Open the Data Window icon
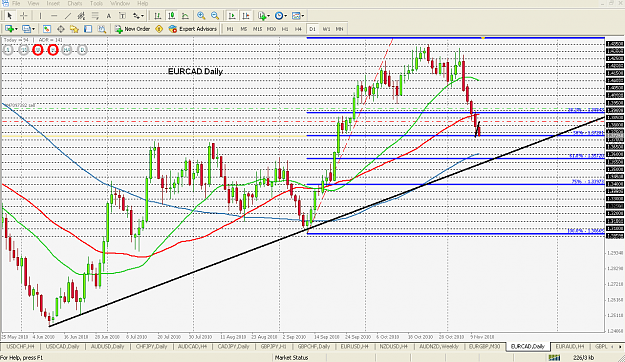This screenshot has height=362, width=625. click(x=61, y=29)
